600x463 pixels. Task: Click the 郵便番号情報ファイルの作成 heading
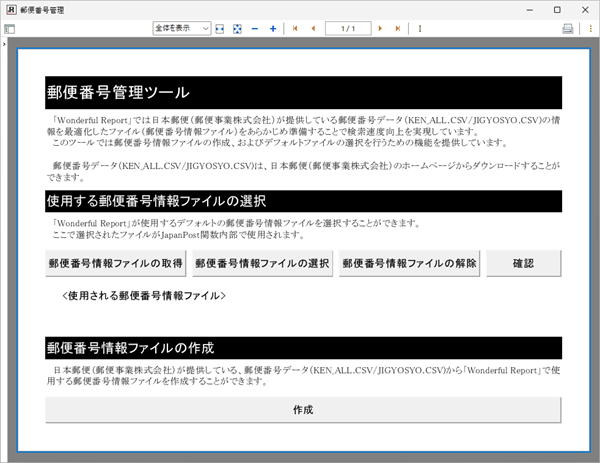pos(130,348)
